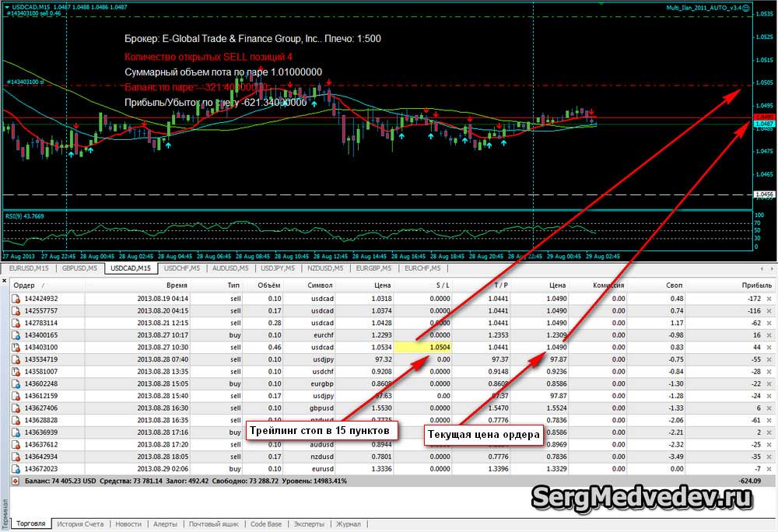Open the USDCAD,M15 chart dropdown arrow at top-left
This screenshot has height=532, width=778.
[7, 8]
